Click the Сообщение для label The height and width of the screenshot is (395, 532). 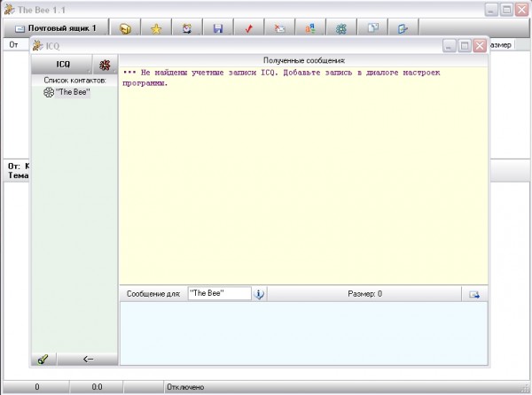click(x=153, y=294)
